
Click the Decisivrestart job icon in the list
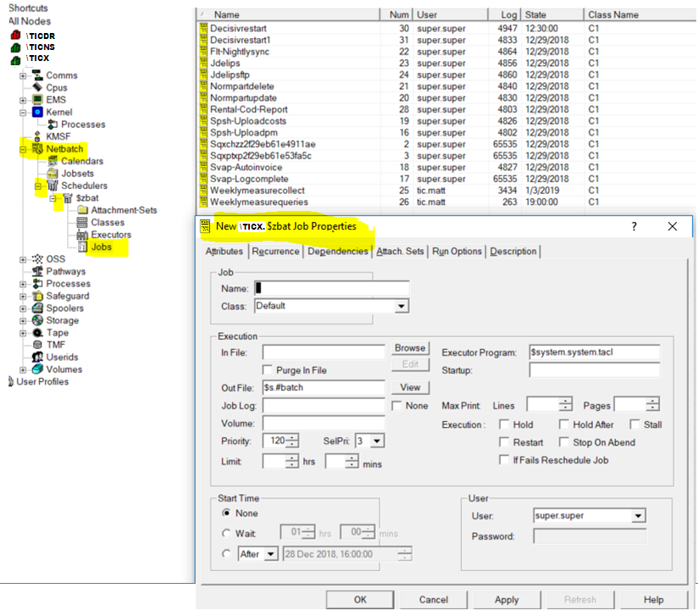[203, 29]
